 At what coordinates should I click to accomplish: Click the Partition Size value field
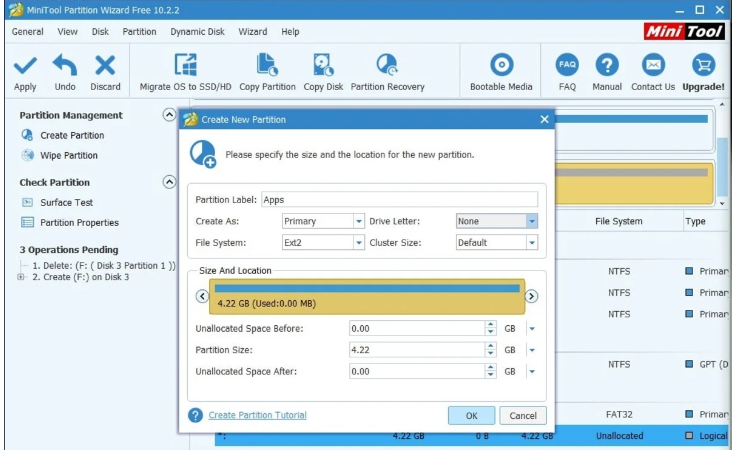[x=417, y=350]
